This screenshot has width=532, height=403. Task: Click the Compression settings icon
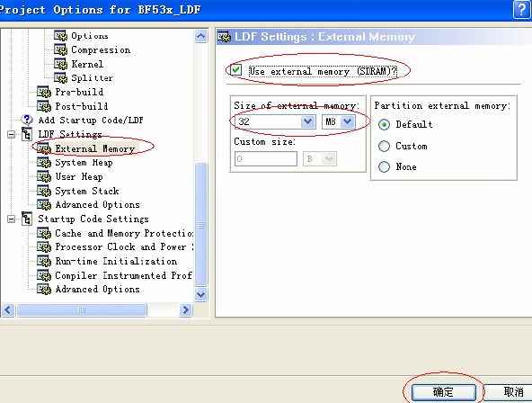pos(60,49)
